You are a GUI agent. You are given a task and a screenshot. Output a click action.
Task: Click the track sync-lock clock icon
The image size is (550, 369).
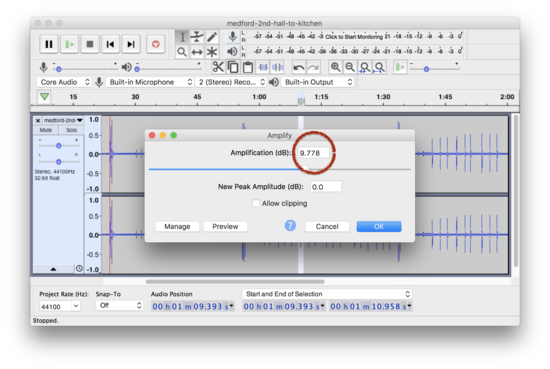coord(79,269)
